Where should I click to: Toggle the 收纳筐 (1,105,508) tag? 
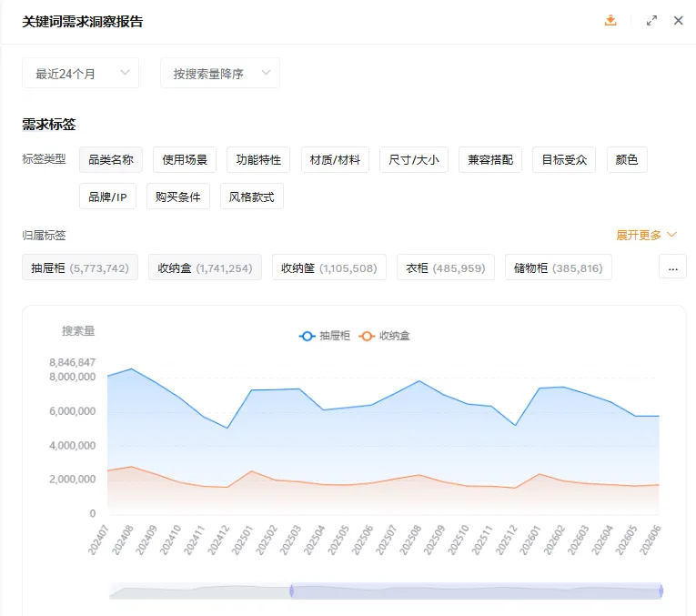(x=329, y=268)
